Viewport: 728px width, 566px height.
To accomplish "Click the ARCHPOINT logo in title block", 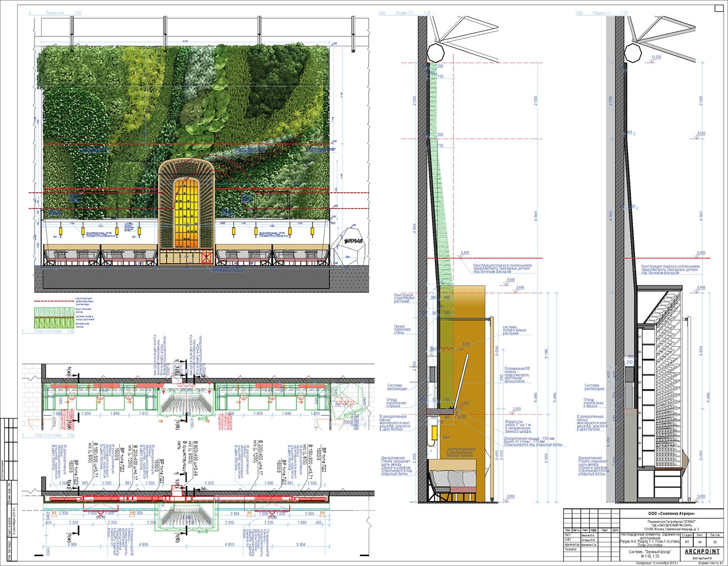I will 701,551.
